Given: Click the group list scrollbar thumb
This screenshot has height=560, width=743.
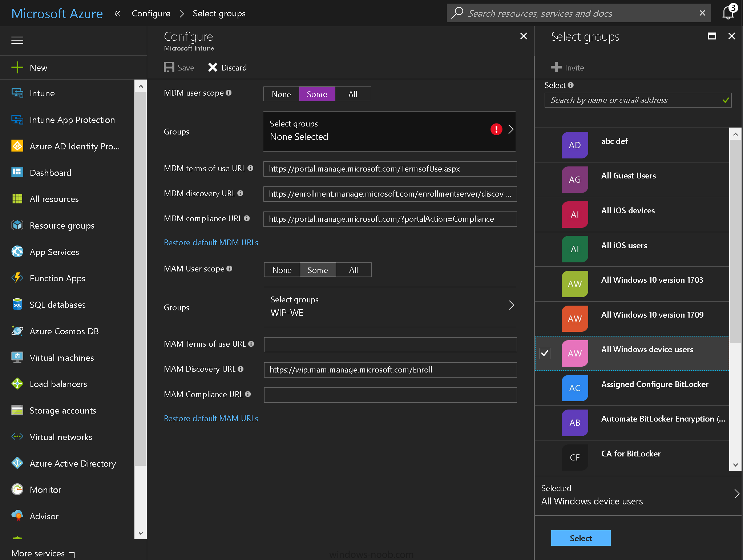Looking at the screenshot, I should [735, 241].
